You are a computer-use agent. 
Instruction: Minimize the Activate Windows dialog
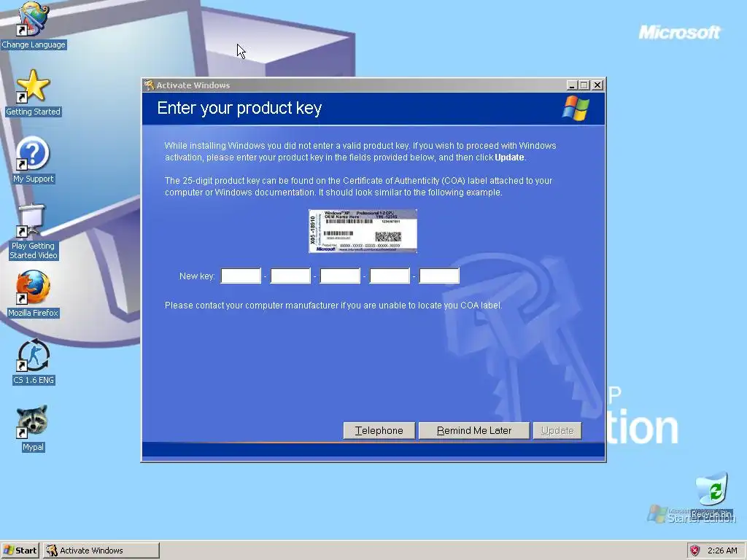(x=572, y=85)
